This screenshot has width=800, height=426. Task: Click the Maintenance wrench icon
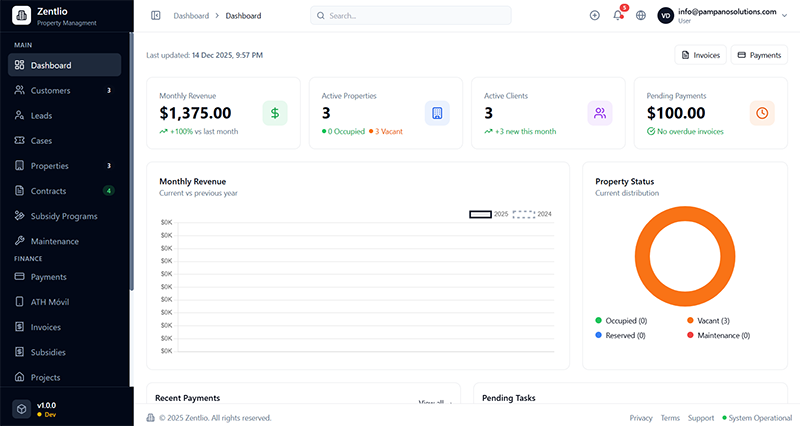[x=19, y=241]
